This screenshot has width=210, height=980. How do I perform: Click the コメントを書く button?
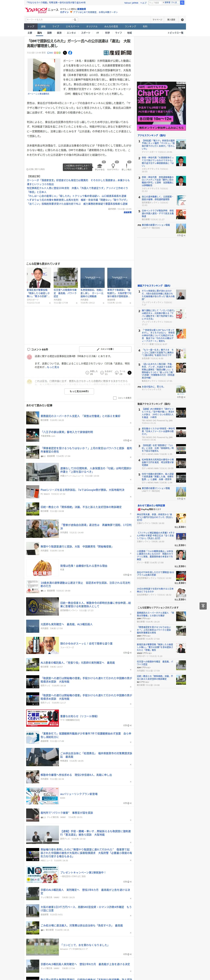105,349
